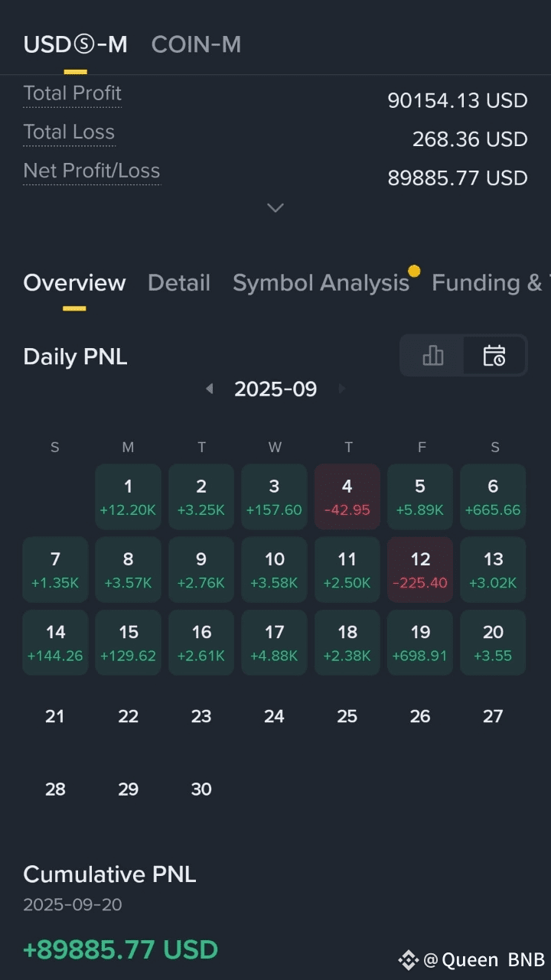Select the calendar view icon
The height and width of the screenshot is (980, 551).
pos(494,355)
